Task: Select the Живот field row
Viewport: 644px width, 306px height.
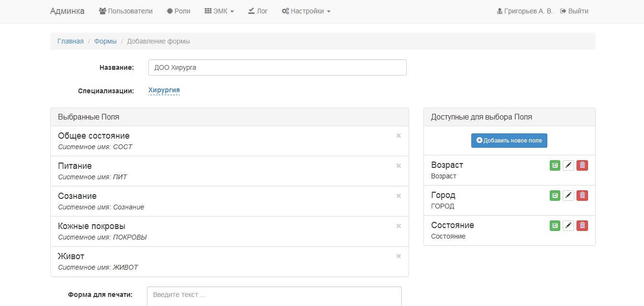Action: tap(230, 262)
